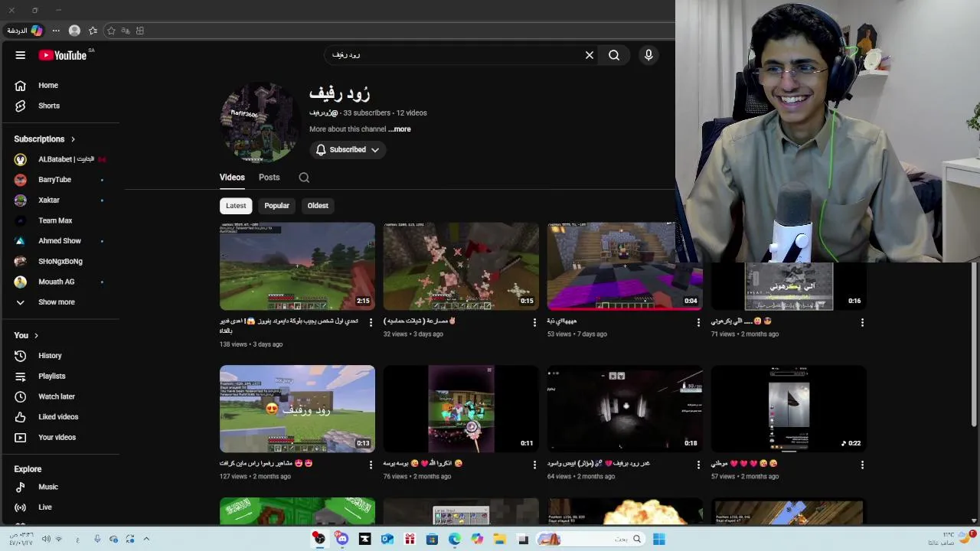980x551 pixels.
Task: Play the 0:22 flag video thumbnail
Action: point(789,409)
